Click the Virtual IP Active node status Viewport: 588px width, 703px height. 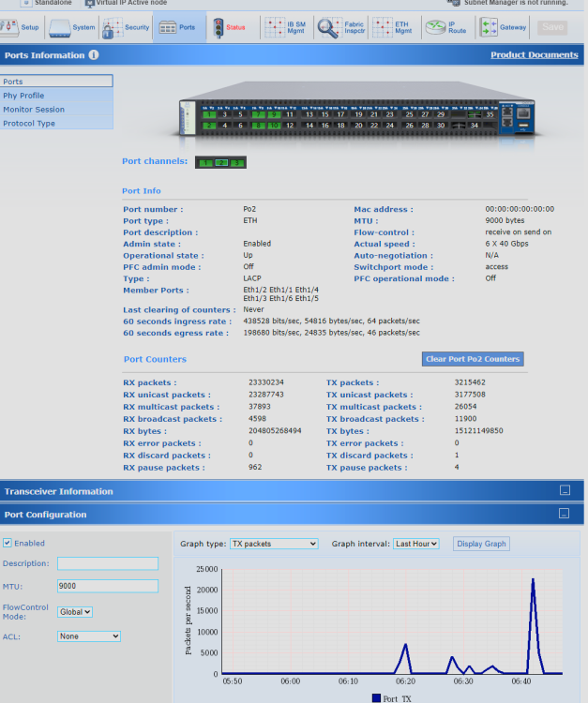tap(127, 3)
